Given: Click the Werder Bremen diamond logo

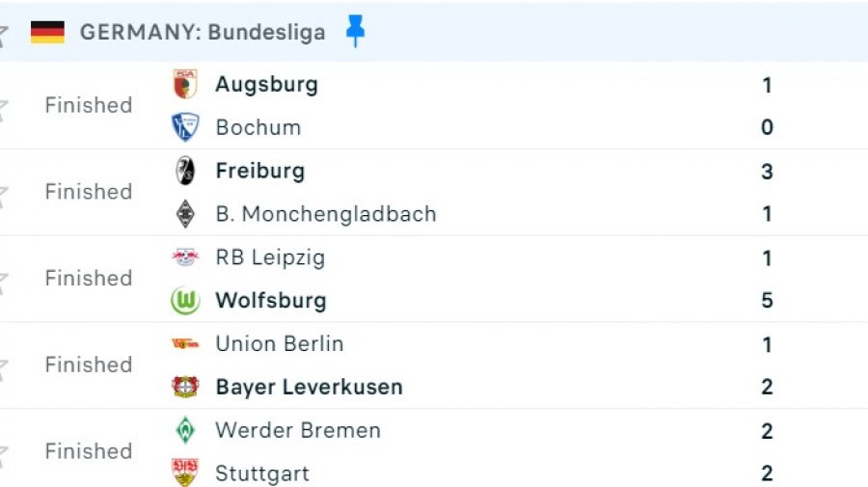Looking at the screenshot, I should tap(185, 430).
